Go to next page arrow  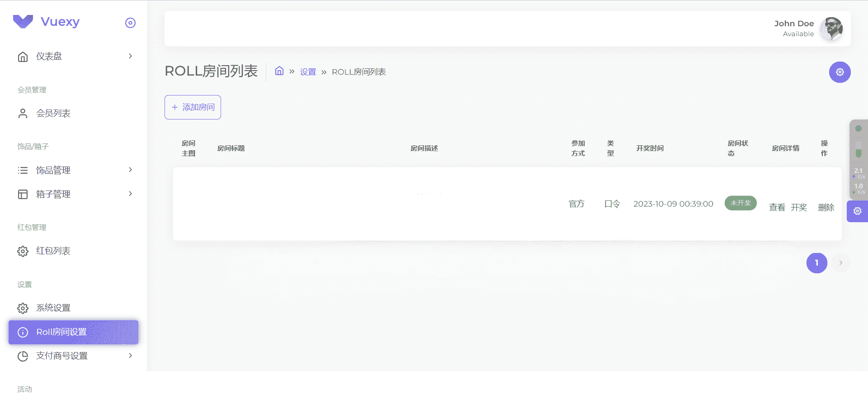(841, 263)
